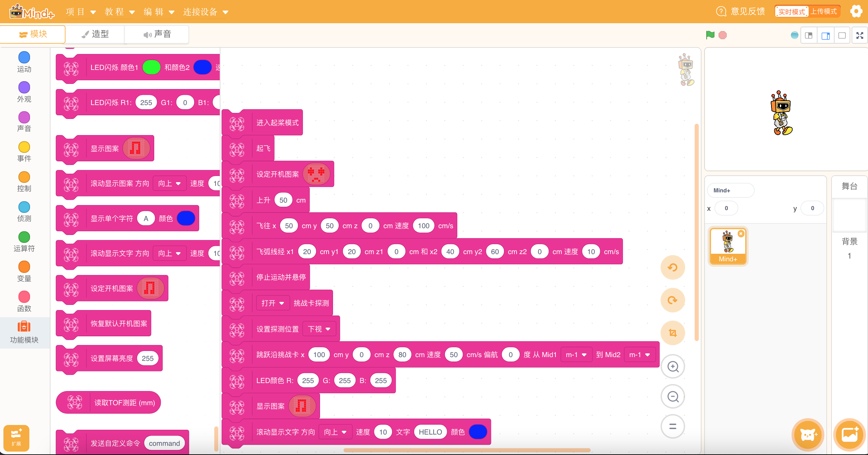This screenshot has width=868, height=455.
Task: Click the crop tidy-up icon button
Action: 672,333
